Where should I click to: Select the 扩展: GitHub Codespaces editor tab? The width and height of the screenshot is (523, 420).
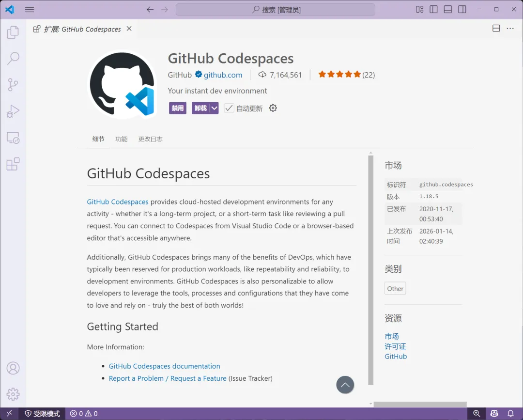pos(82,29)
